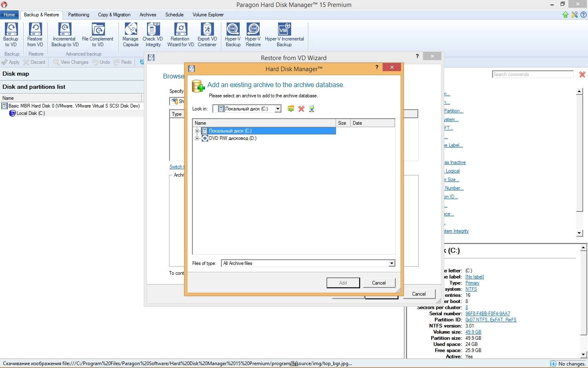Open Retention Wizard for VD

[x=180, y=35]
